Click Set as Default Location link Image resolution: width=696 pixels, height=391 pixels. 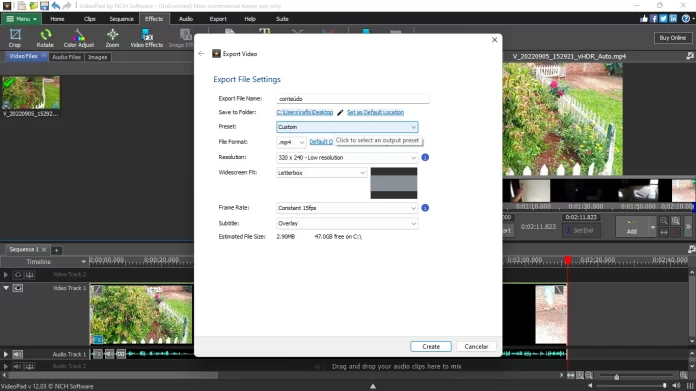(x=376, y=112)
